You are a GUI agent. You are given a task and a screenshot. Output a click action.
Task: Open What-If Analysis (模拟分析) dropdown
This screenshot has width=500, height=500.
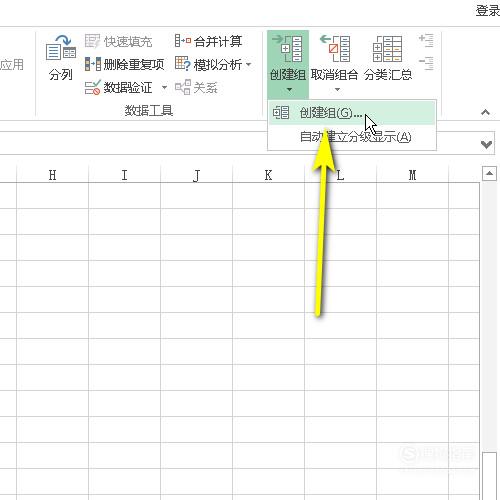coord(213,64)
